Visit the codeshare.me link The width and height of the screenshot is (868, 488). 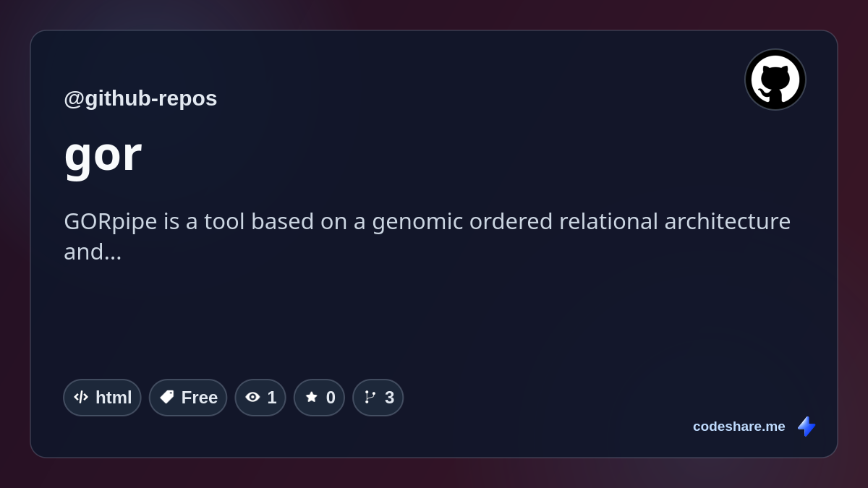(739, 427)
